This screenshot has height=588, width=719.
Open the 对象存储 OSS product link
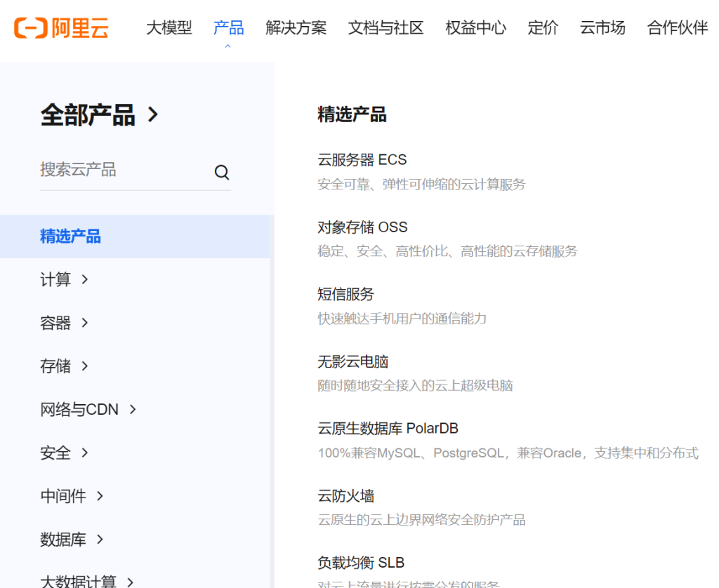point(363,227)
